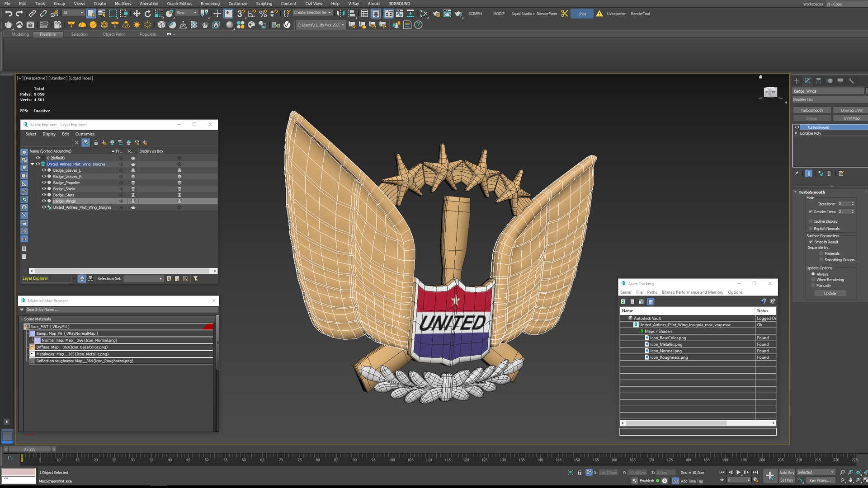Hide the Badge_Shield layer eye
Image resolution: width=868 pixels, height=488 pixels.
[44, 189]
